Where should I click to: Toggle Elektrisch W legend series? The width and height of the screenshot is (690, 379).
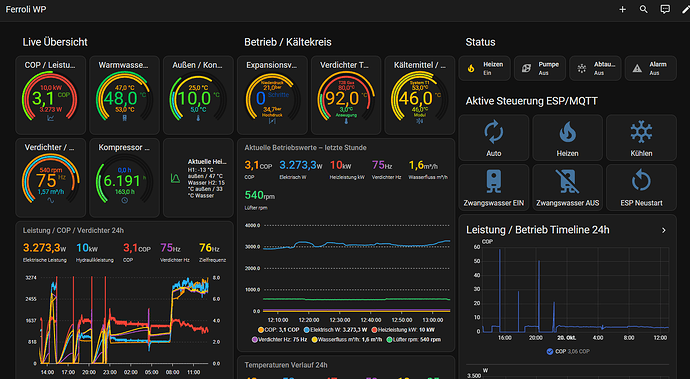(x=335, y=330)
